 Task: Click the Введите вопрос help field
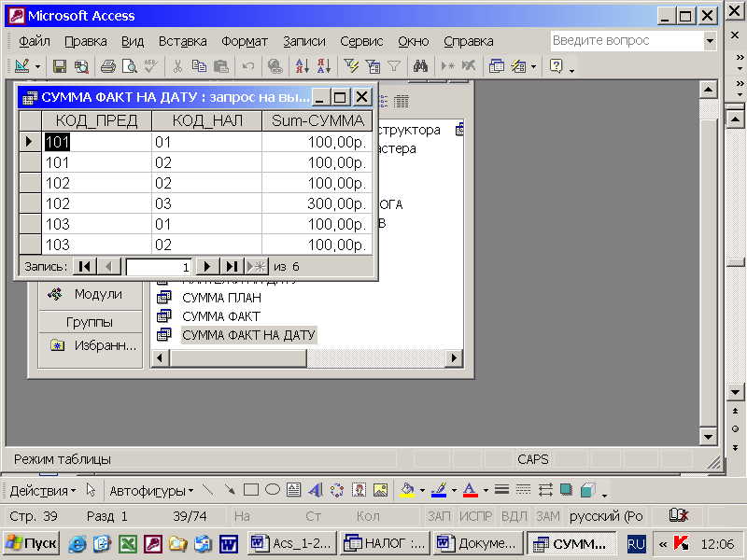[627, 41]
